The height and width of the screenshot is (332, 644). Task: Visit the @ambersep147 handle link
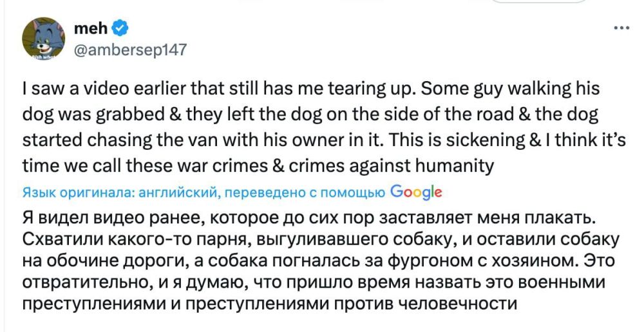pyautogui.click(x=131, y=50)
